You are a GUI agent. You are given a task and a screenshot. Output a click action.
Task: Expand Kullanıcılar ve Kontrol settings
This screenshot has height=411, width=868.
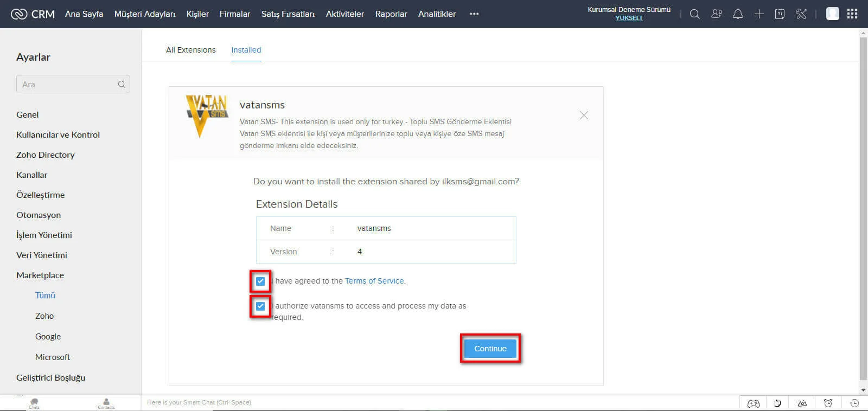click(58, 134)
